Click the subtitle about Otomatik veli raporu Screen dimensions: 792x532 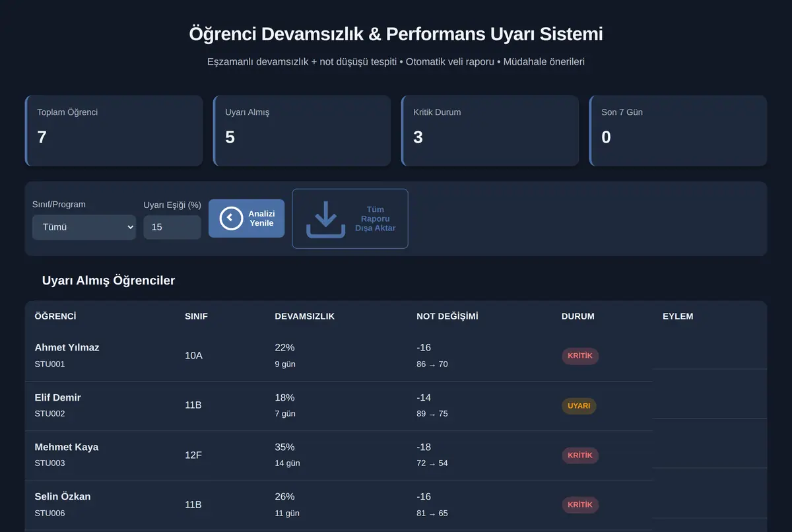click(x=396, y=61)
